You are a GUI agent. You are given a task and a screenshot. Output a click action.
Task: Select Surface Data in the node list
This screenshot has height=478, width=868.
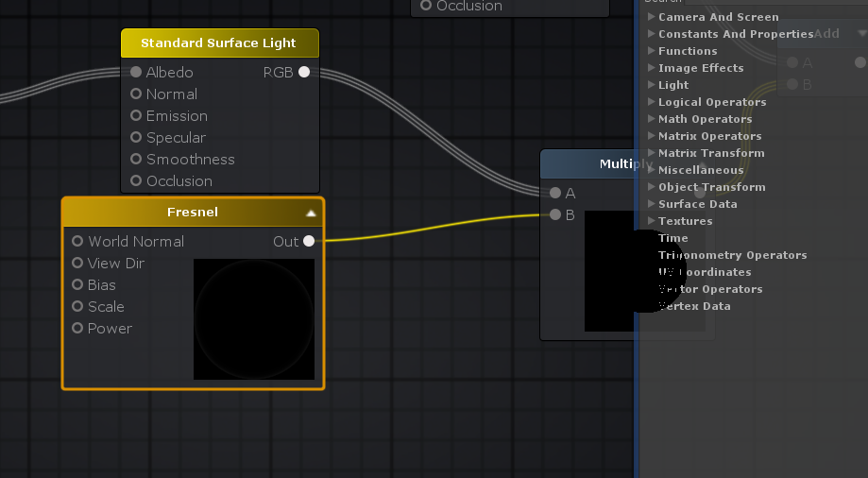697,204
